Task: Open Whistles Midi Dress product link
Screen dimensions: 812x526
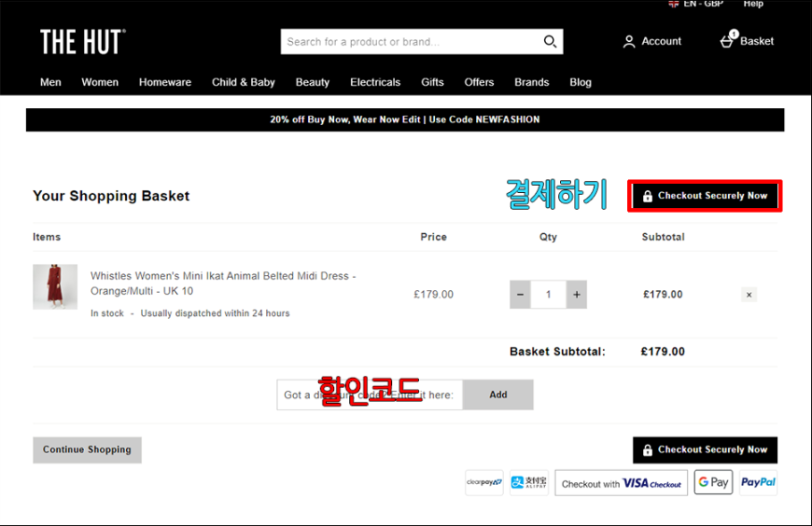Action: pyautogui.click(x=223, y=284)
